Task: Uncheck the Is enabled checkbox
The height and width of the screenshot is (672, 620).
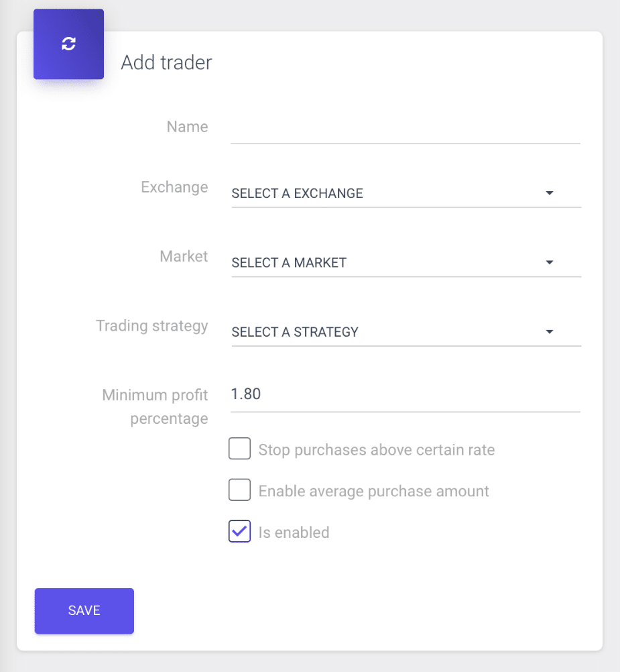Action: tap(239, 531)
